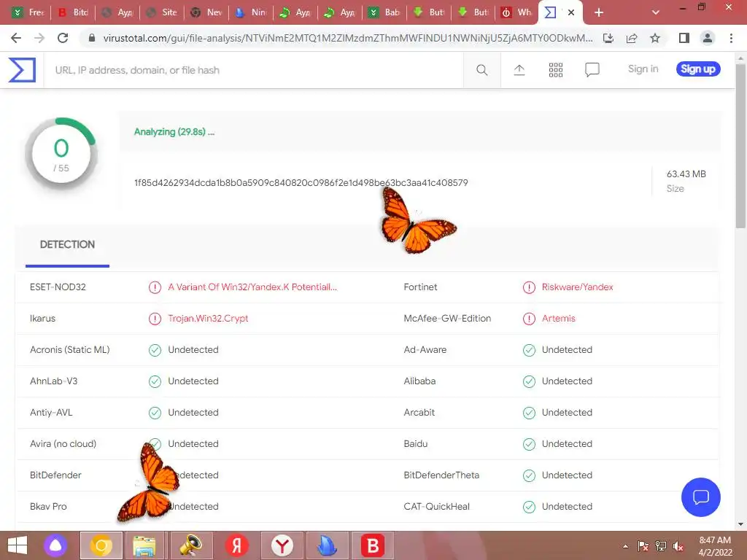Open the tab search dropdown chevron
The image size is (747, 560).
656,13
